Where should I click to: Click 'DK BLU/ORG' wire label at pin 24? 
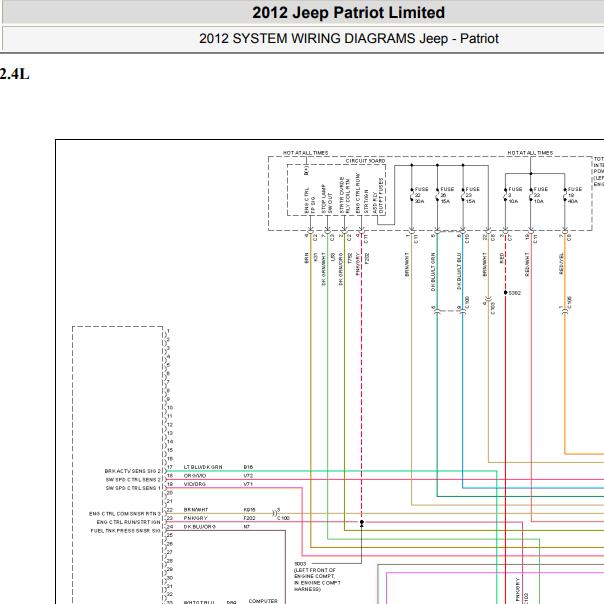[200, 527]
